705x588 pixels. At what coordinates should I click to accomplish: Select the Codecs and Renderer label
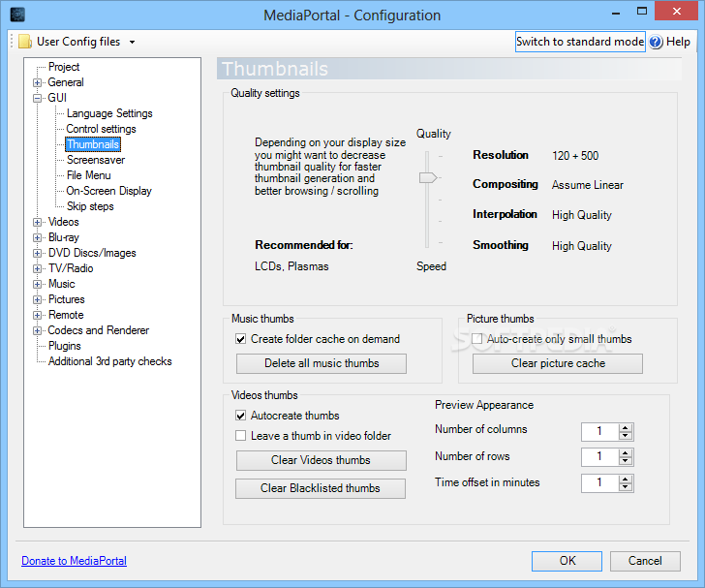99,330
